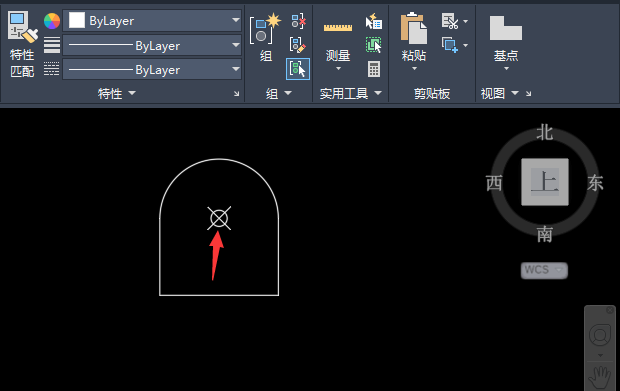This screenshot has width=620, height=391.
Task: Click the white color swatch beside ByLayer
Action: pos(77,20)
